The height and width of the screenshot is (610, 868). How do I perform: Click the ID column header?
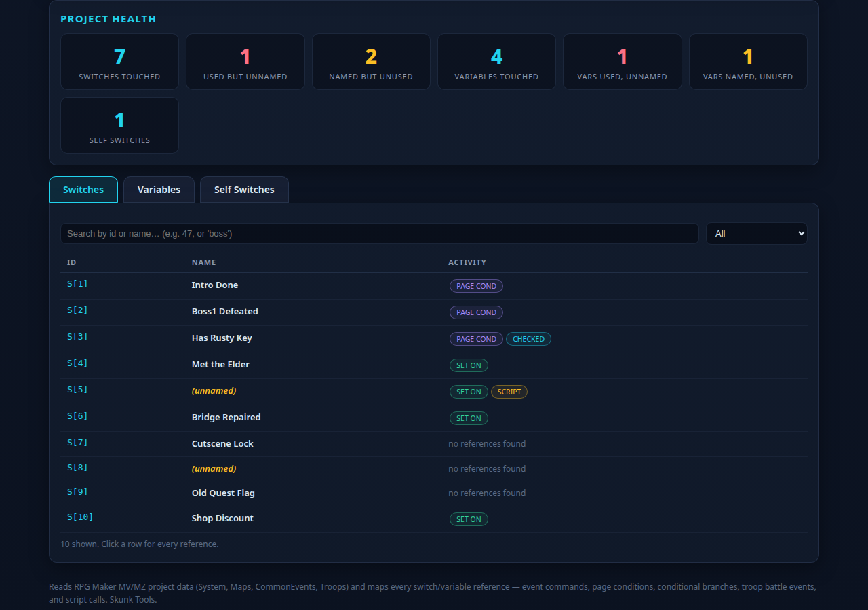[71, 262]
